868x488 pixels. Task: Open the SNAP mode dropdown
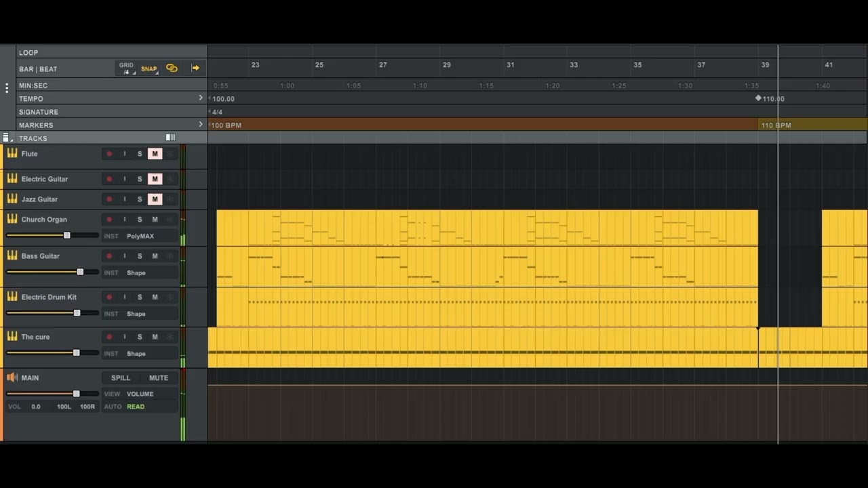149,68
